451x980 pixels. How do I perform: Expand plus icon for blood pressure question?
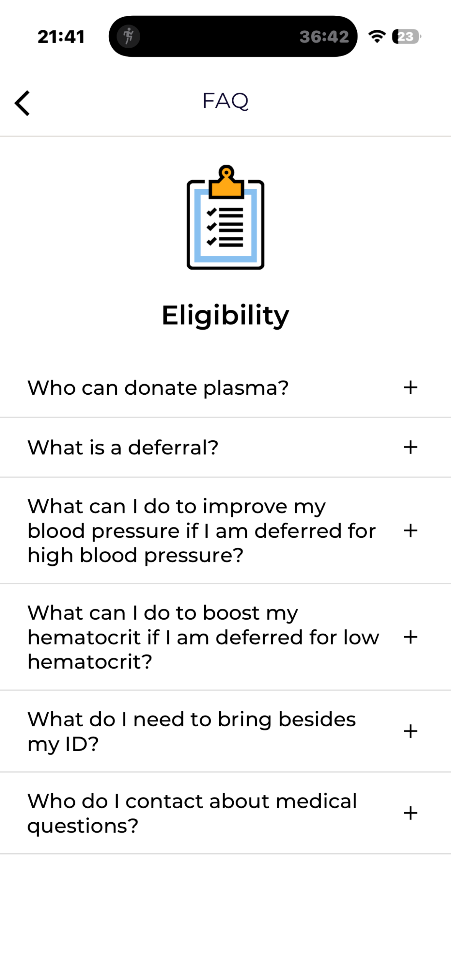[x=410, y=531]
